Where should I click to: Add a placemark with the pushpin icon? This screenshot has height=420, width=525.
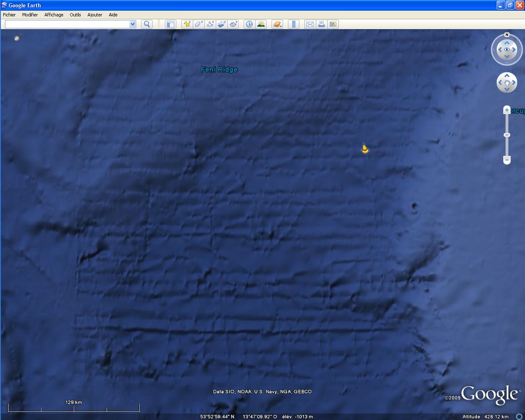(x=187, y=24)
